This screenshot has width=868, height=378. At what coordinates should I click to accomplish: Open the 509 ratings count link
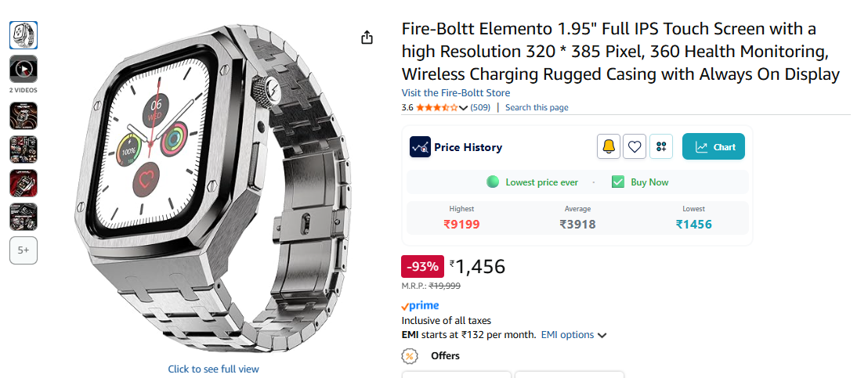(x=480, y=107)
